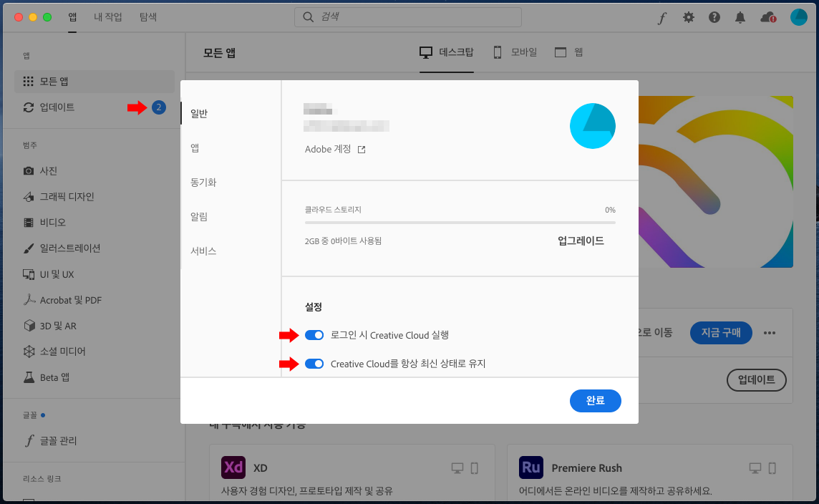Click the 지금 구매 button
This screenshot has width=819, height=504.
(721, 333)
